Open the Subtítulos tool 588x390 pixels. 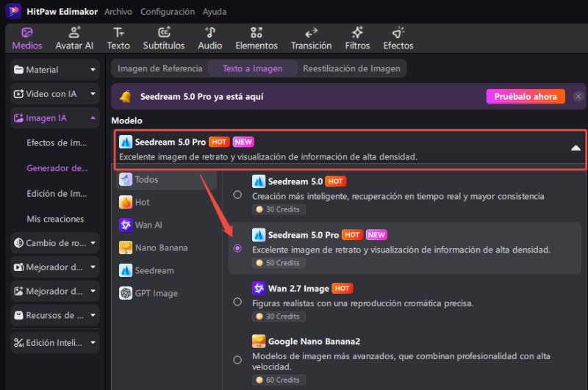164,39
